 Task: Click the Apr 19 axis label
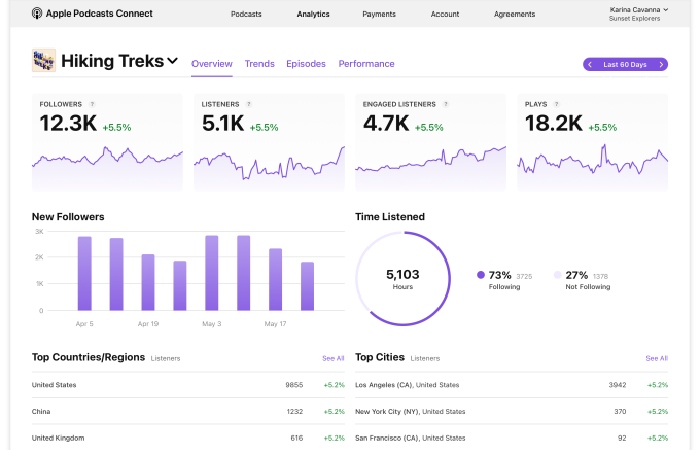(148, 324)
